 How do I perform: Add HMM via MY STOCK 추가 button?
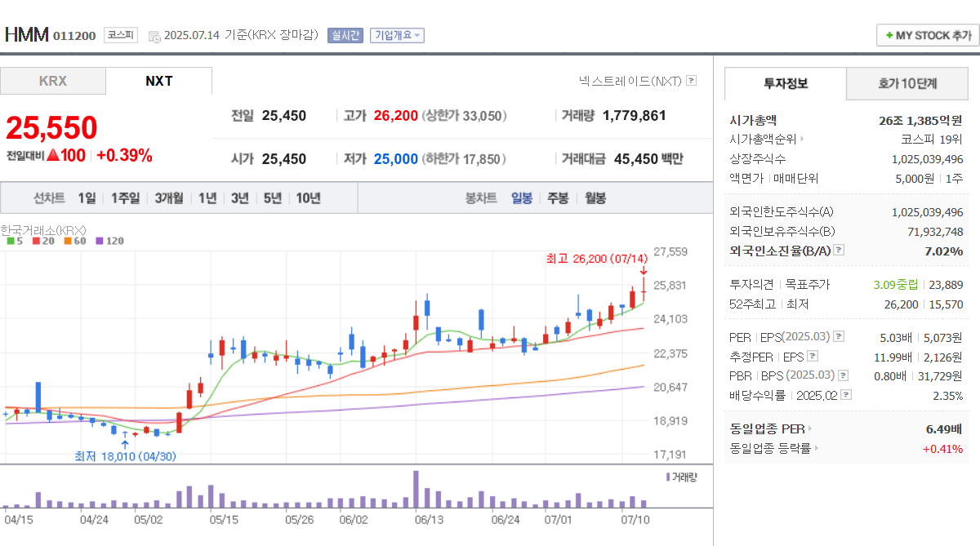coord(928,35)
